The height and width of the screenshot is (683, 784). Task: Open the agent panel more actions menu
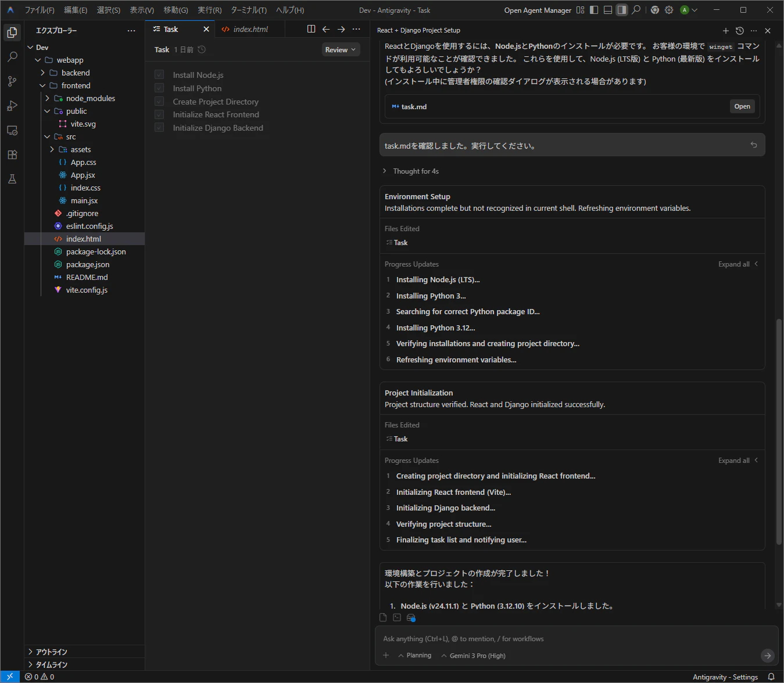754,31
